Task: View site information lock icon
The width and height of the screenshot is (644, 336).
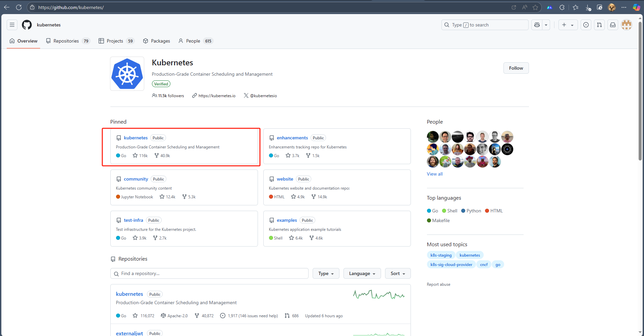Action: point(32,7)
